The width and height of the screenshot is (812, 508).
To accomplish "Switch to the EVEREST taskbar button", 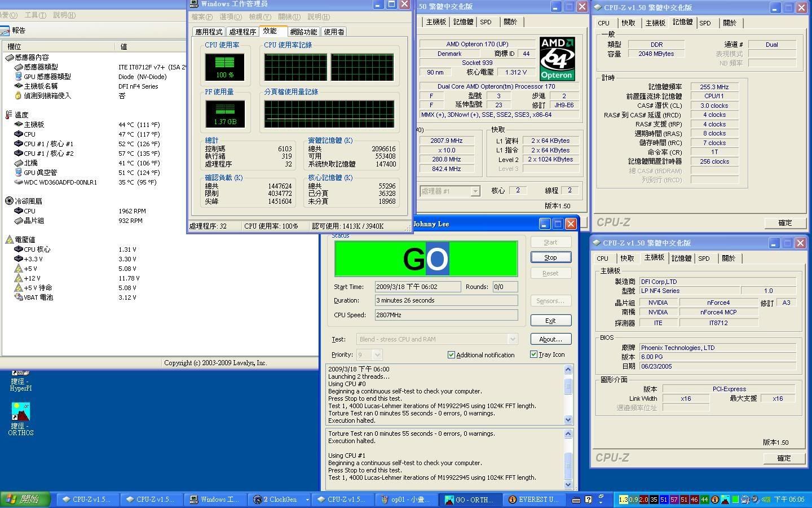I will pyautogui.click(x=534, y=500).
